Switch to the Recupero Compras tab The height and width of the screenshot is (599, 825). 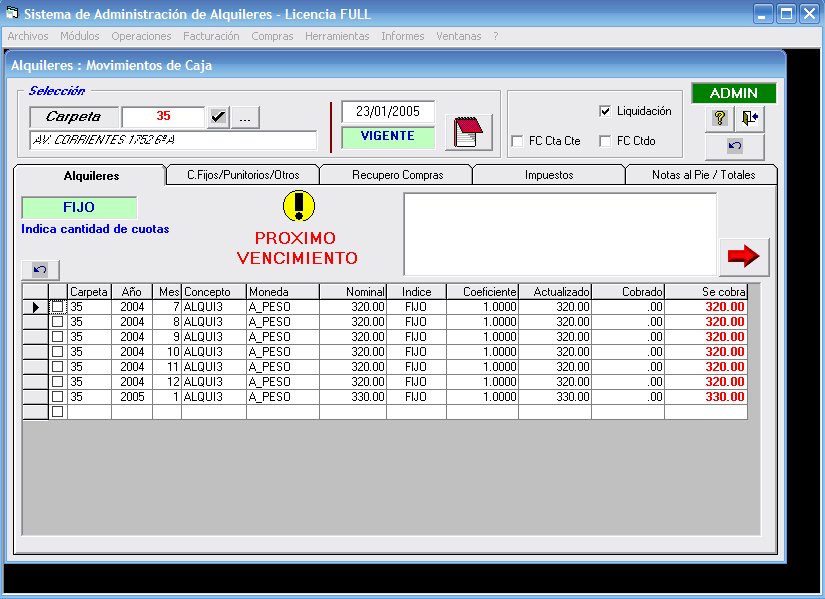397,175
